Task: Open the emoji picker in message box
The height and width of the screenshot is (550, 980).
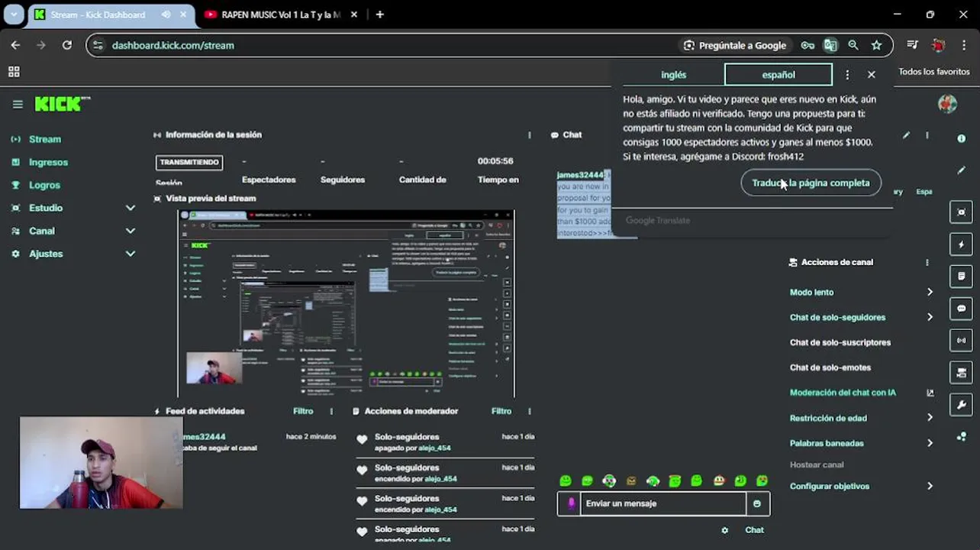Action: 757,503
